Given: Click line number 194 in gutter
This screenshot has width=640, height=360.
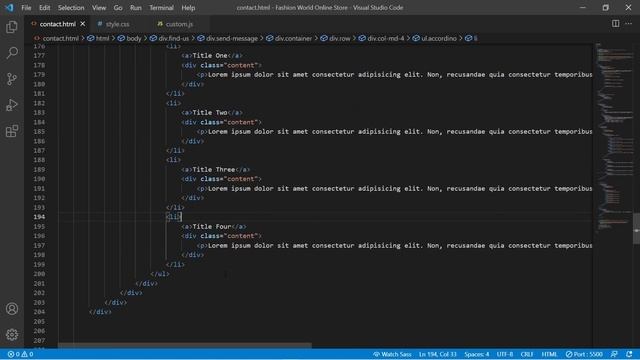Looking at the screenshot, I should [x=40, y=217].
